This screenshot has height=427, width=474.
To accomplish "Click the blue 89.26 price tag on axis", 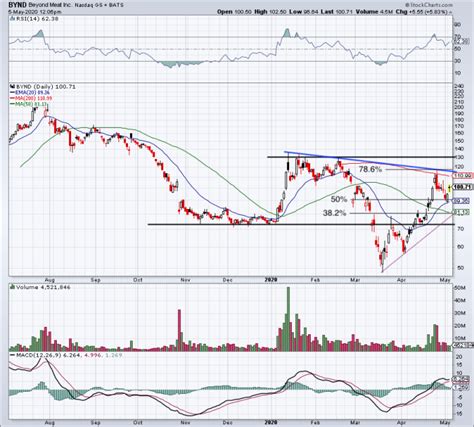I will [461, 201].
